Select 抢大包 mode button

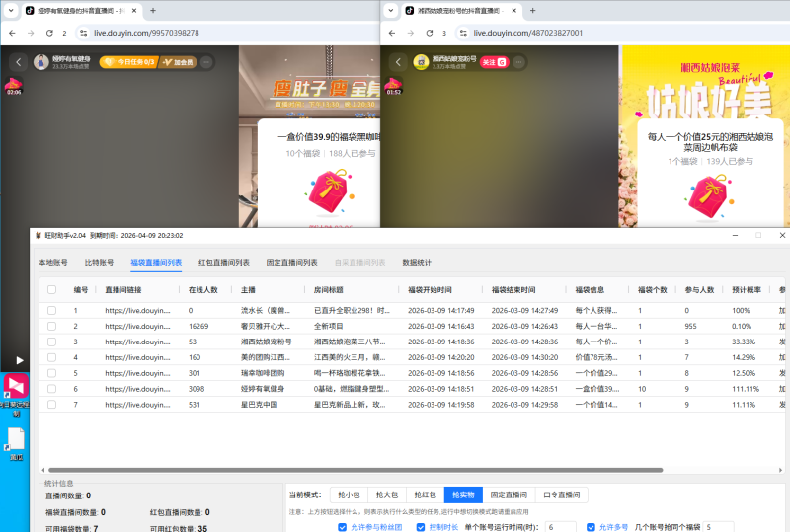(387, 494)
